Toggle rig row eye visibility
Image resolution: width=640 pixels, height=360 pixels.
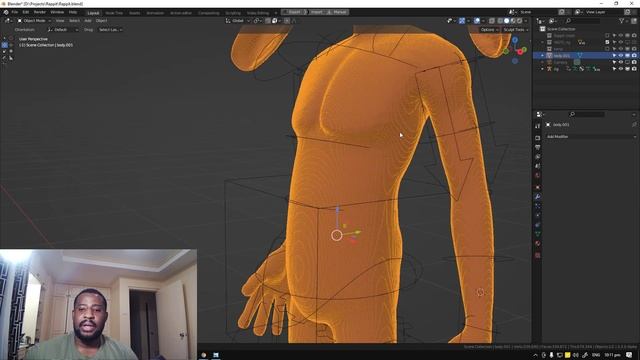(x=621, y=69)
